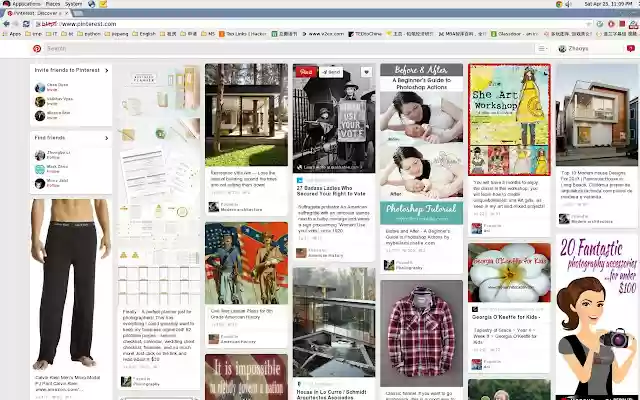Screen dimensions: 640x400
Task: Click the red square extension icon
Action: coord(622,24)
